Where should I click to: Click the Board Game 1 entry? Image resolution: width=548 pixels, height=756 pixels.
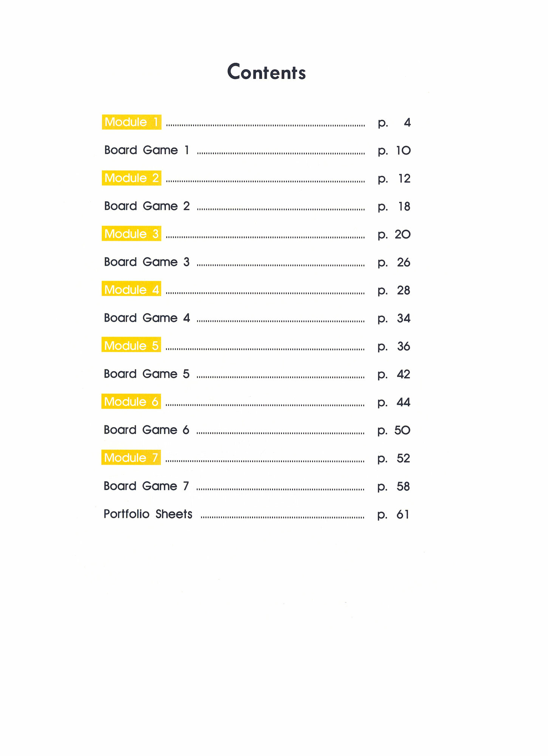pyautogui.click(x=146, y=150)
